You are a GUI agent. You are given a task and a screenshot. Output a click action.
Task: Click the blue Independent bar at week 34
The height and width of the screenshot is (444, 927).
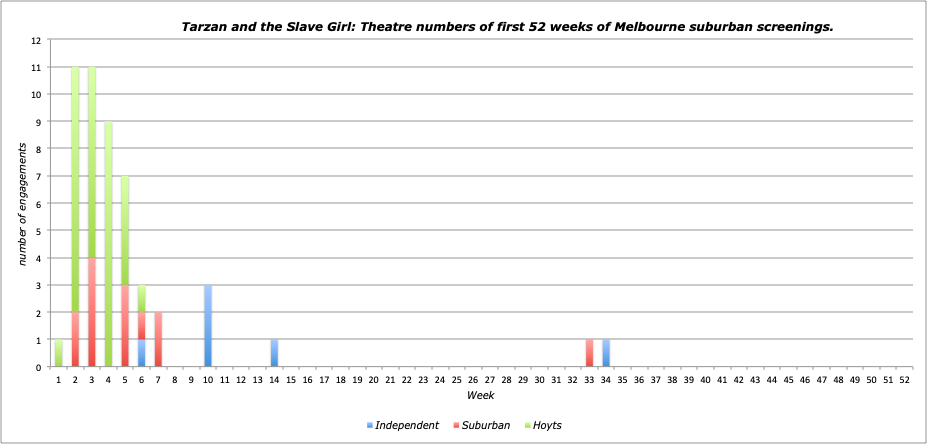606,353
